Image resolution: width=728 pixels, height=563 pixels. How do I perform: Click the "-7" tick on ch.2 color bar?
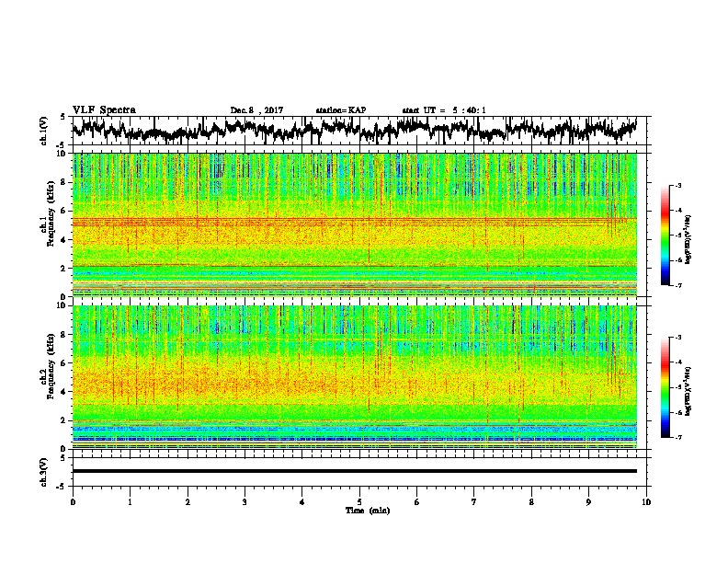(x=677, y=437)
